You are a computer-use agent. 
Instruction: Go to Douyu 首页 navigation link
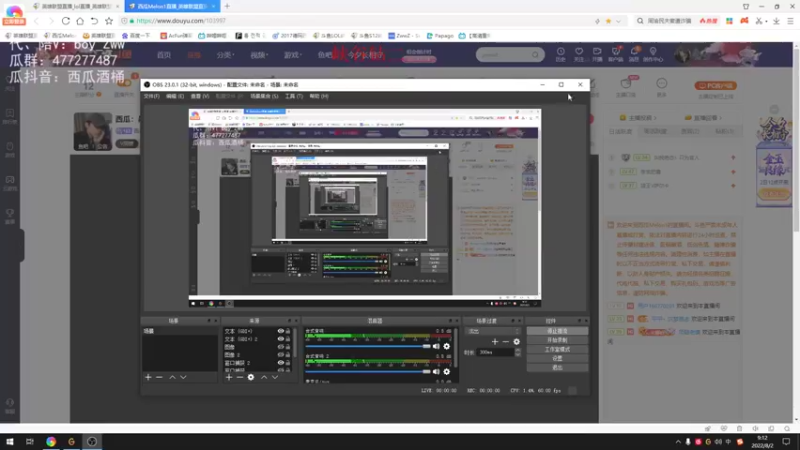pos(164,55)
